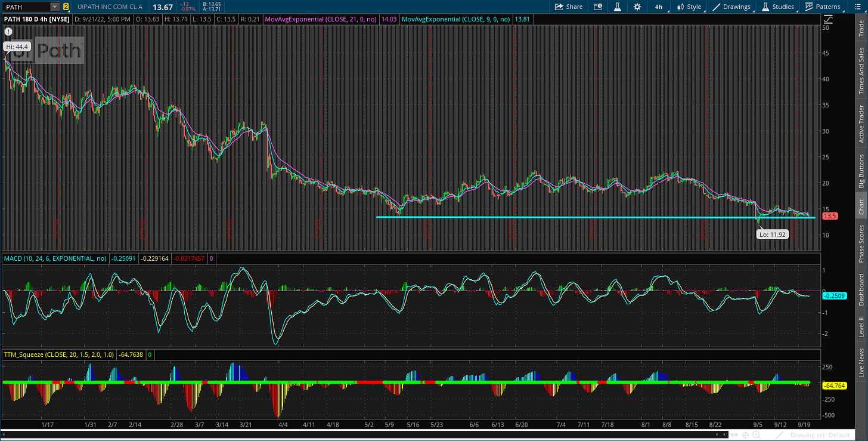Open the Style dropdown
The width and height of the screenshot is (868, 441).
[689, 7]
